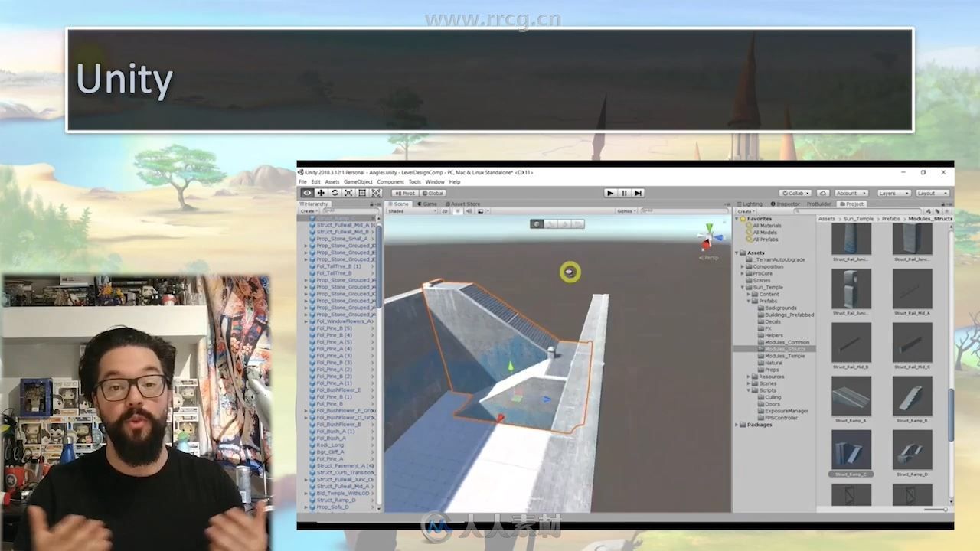Viewport: 980px width, 551px height.
Task: Open Shaded draw mode dropdown
Action: [412, 210]
